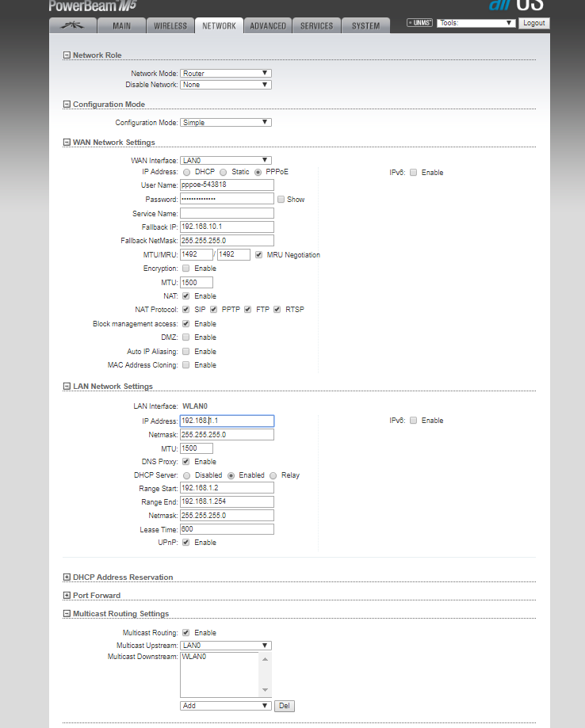Click the Service Name field
This screenshot has width=585, height=728.
227,213
